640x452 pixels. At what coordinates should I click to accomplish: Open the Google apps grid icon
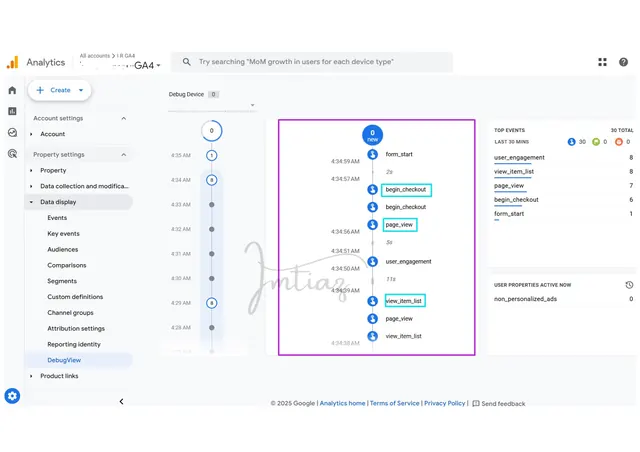[x=602, y=62]
